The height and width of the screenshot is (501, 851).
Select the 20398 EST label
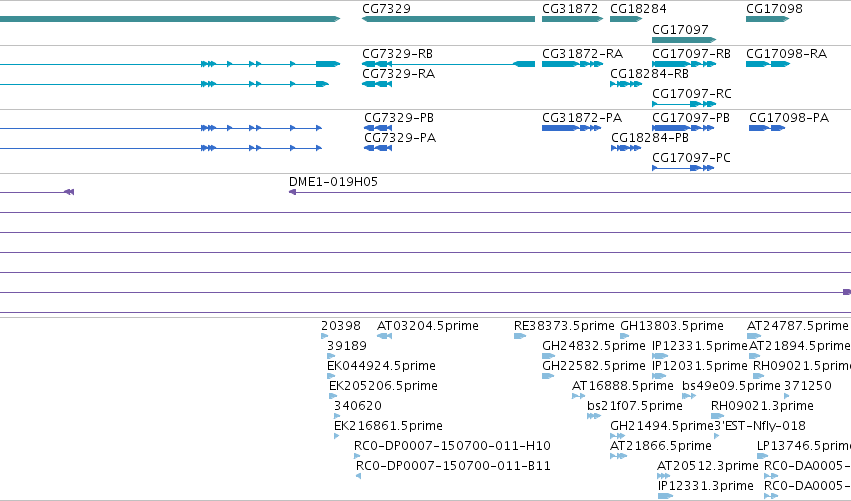coord(341,326)
